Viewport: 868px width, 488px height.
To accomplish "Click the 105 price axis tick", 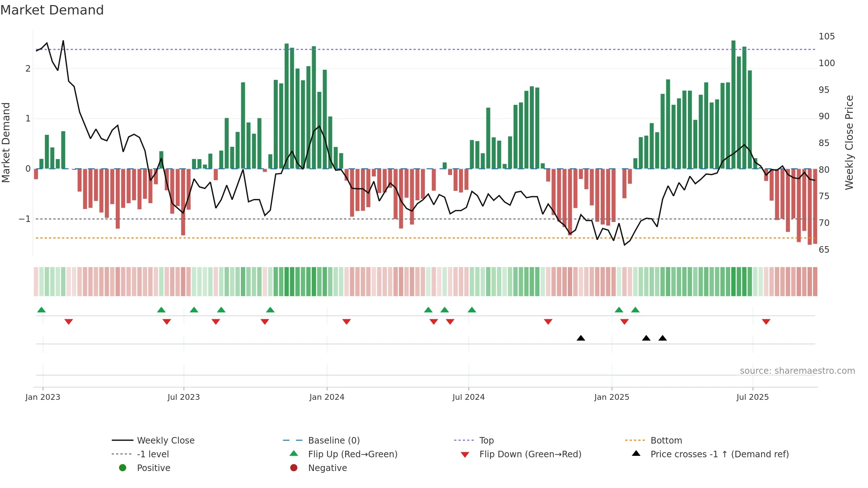I will coord(827,37).
